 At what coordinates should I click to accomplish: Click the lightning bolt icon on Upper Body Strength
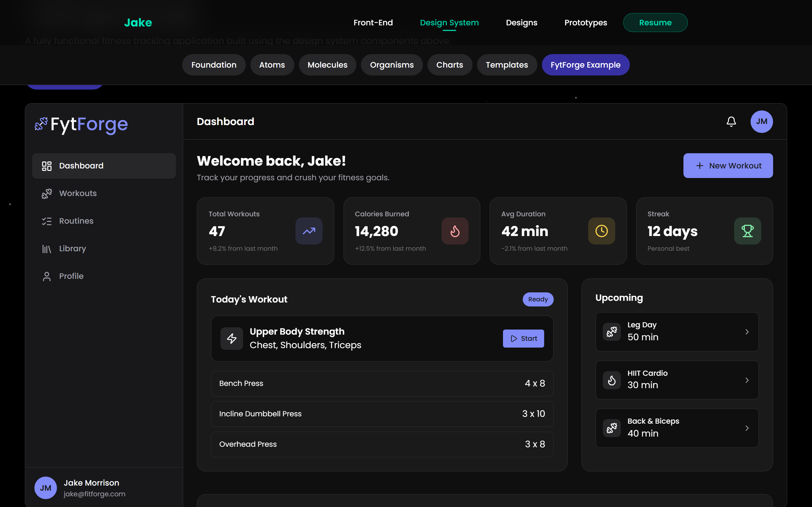(231, 338)
